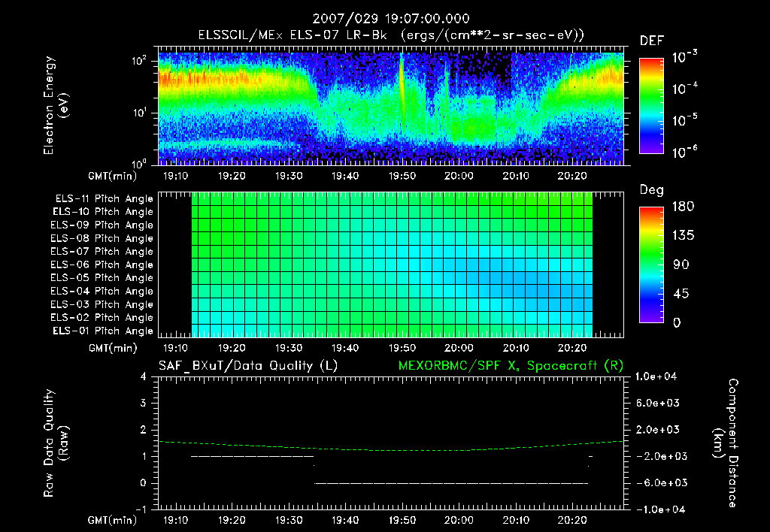Viewport: 770px width, 532px height.
Task: Click ELS-01 Pitch Angle row label
Action: tap(103, 331)
